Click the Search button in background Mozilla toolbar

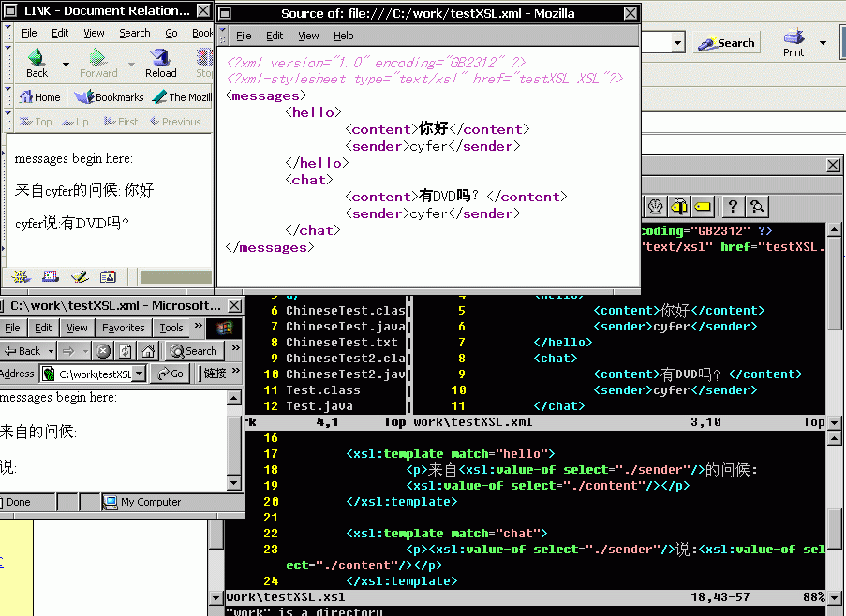click(x=726, y=42)
